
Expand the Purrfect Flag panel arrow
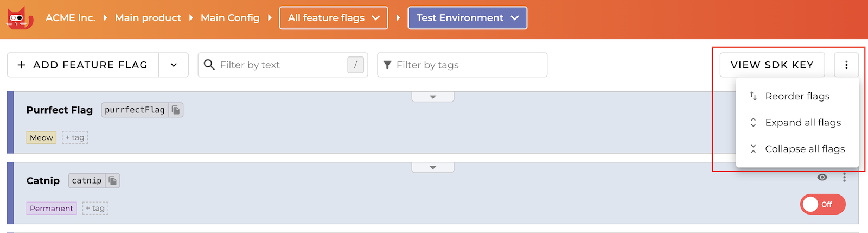433,97
